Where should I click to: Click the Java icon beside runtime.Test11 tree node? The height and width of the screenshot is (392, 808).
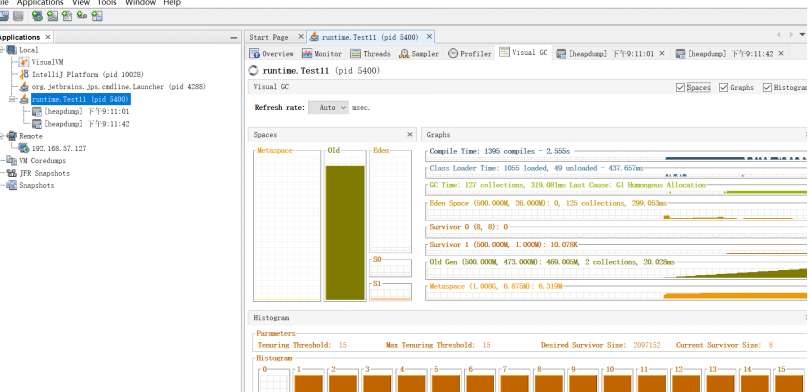(x=24, y=99)
